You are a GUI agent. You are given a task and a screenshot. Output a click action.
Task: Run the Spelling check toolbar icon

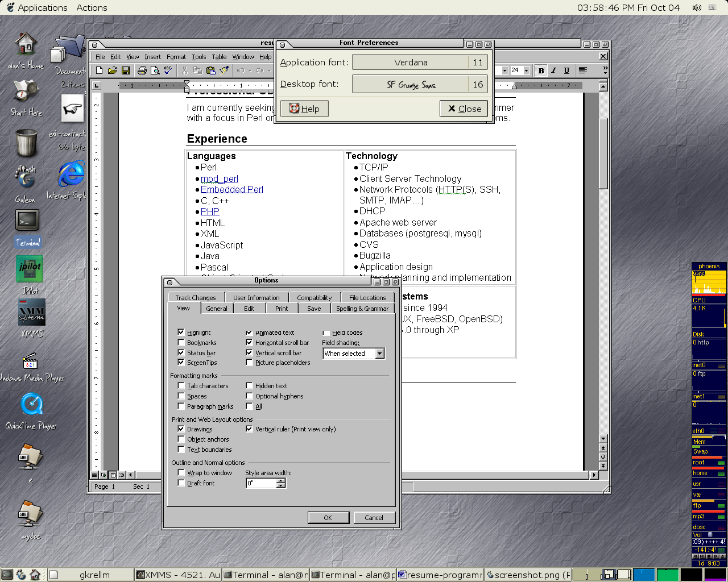point(168,70)
